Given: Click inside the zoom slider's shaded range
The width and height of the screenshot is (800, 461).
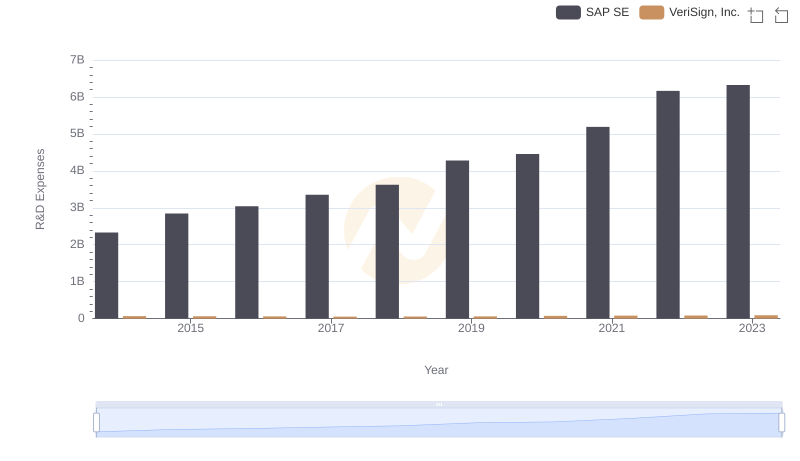Looking at the screenshot, I should coord(439,423).
